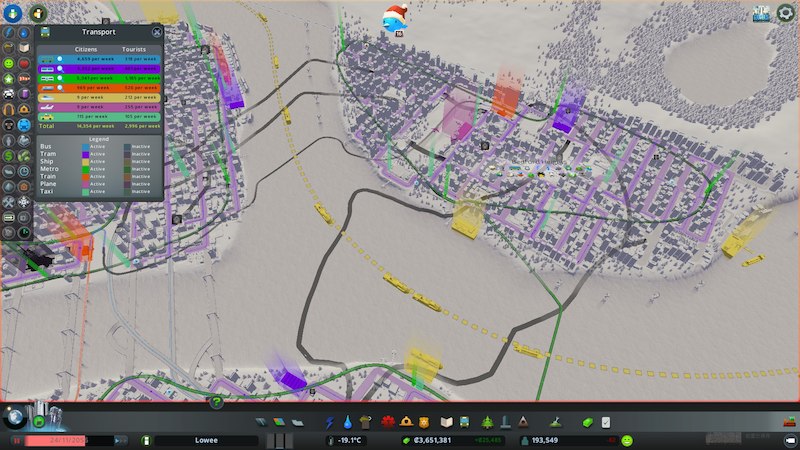Toggle bus lines visibility in Transport panel
The height and width of the screenshot is (450, 800).
pos(59,59)
